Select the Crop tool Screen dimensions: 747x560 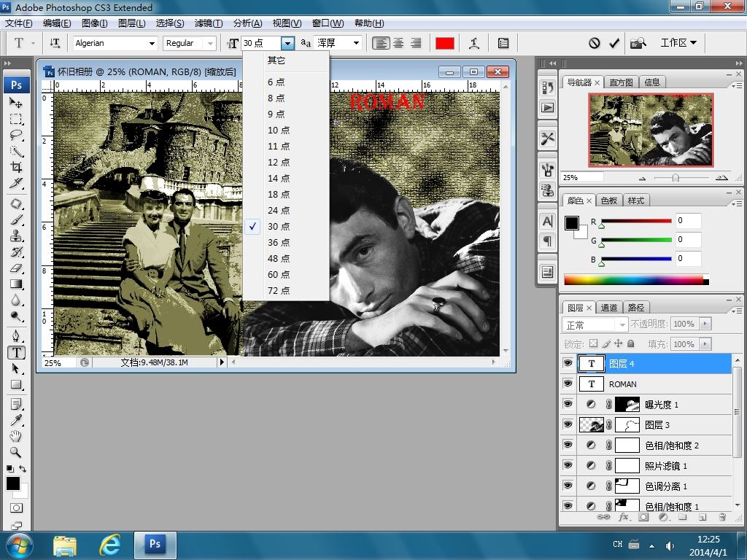coord(16,167)
